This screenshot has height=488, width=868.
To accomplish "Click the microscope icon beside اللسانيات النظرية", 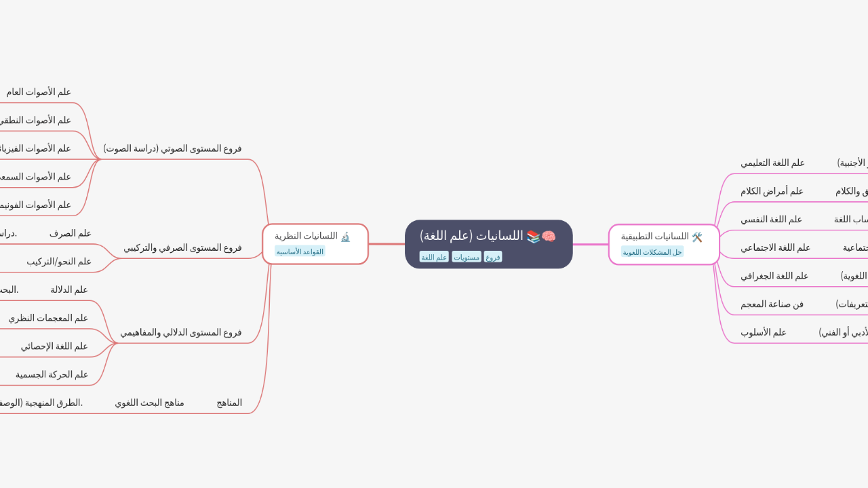I will 345,237.
